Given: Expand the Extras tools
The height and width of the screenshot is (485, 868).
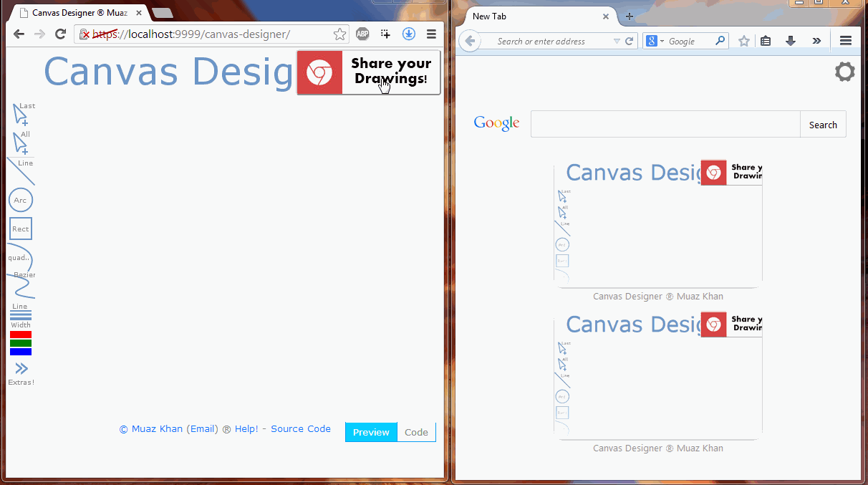Looking at the screenshot, I should tap(21, 372).
